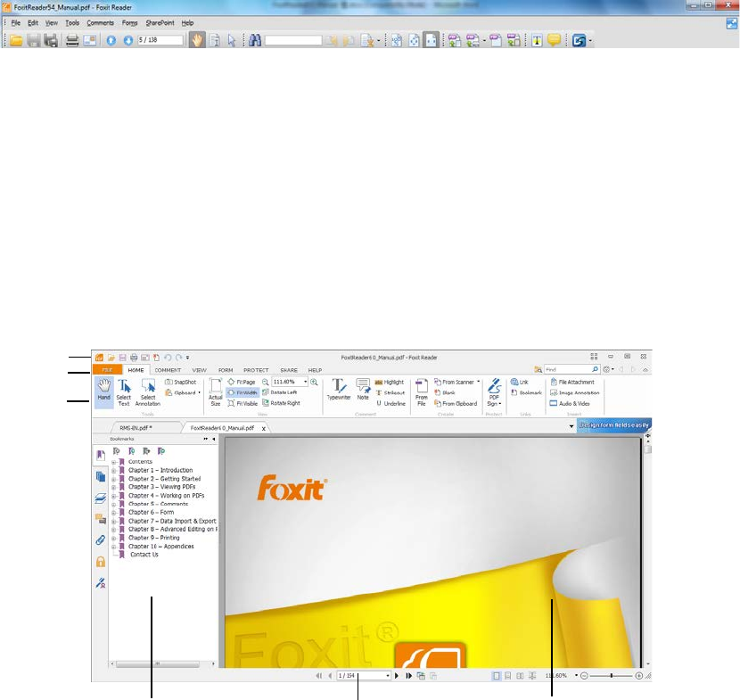Click the Typewriter T icon in top toolbar
This screenshot has width=740, height=700.
pos(537,41)
